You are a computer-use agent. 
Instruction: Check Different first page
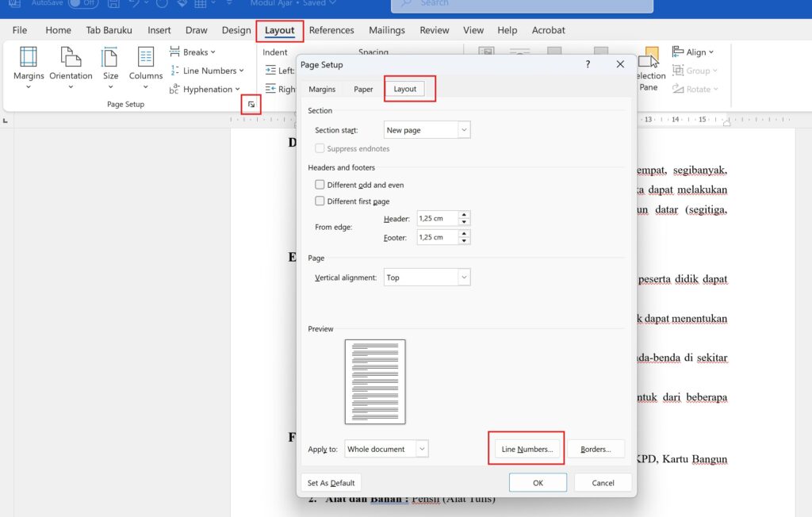point(320,201)
